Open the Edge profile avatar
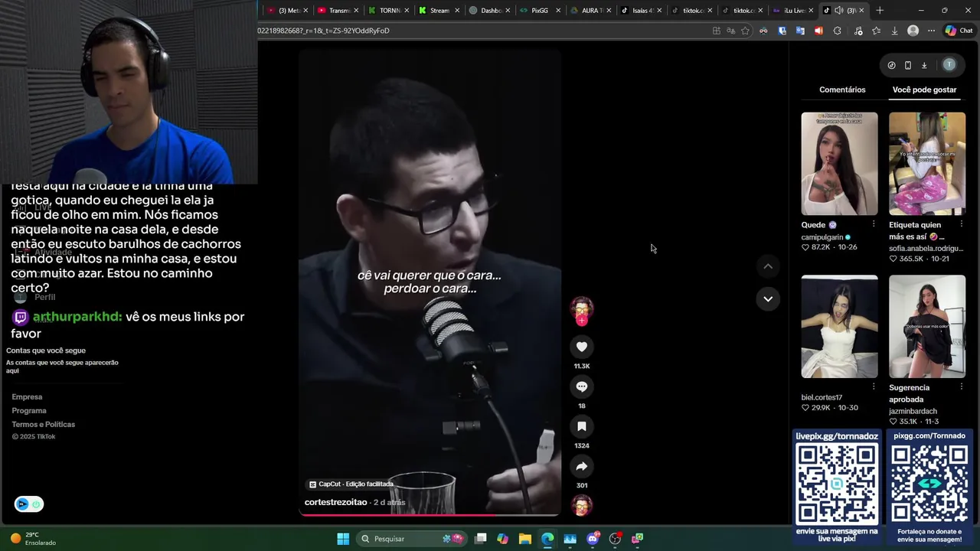980x551 pixels. pyautogui.click(x=913, y=31)
